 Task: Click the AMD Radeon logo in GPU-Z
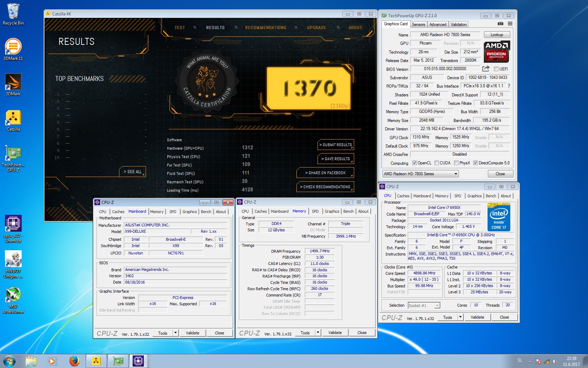click(497, 52)
